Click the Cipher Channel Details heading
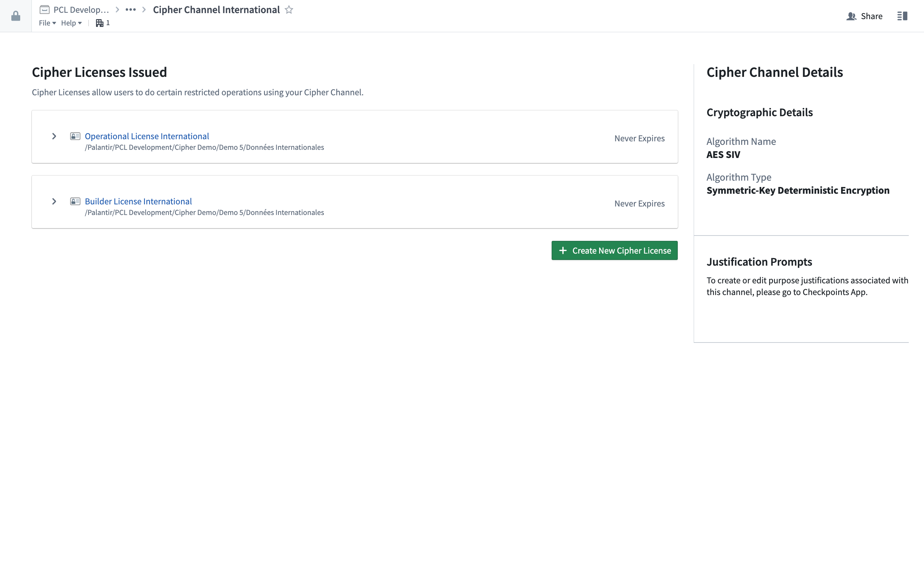The image size is (924, 566). point(775,72)
